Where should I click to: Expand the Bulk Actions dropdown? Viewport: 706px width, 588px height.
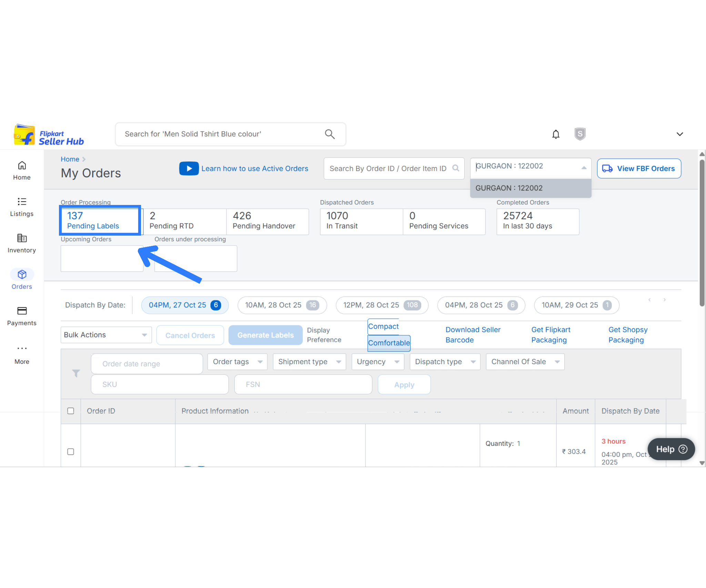click(106, 335)
